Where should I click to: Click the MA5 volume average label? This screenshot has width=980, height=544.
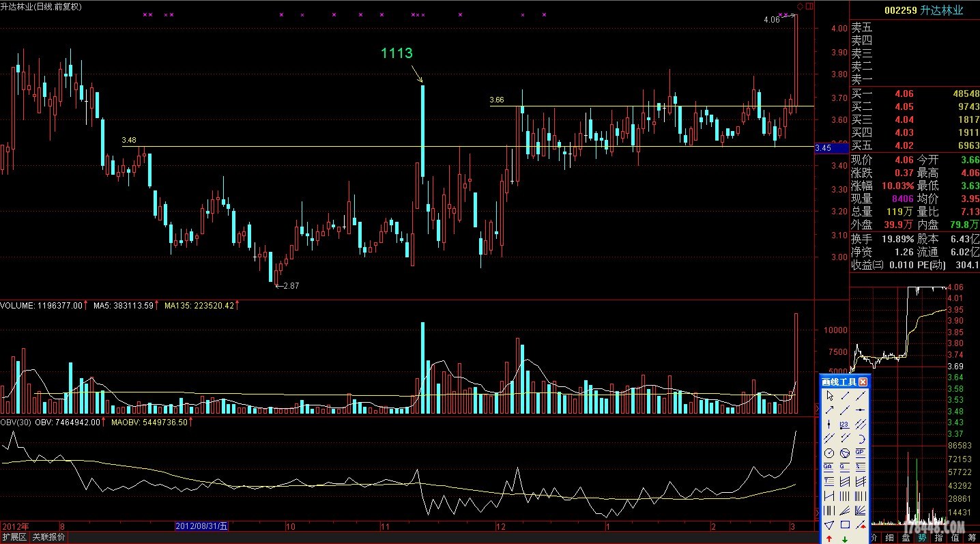123,306
